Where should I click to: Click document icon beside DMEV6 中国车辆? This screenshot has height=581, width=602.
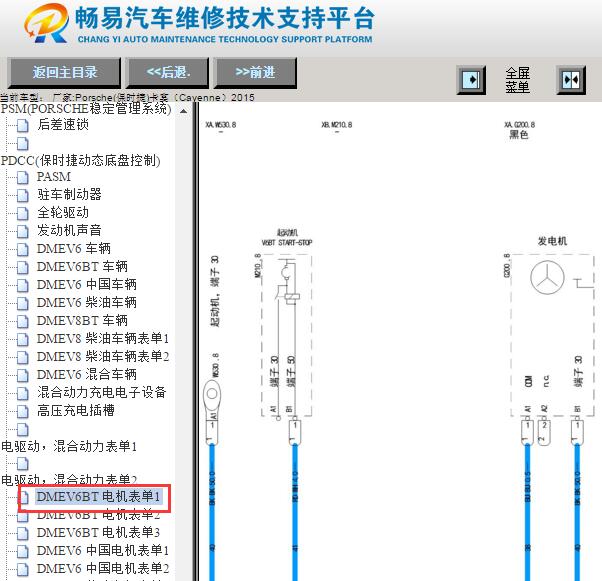click(23, 286)
